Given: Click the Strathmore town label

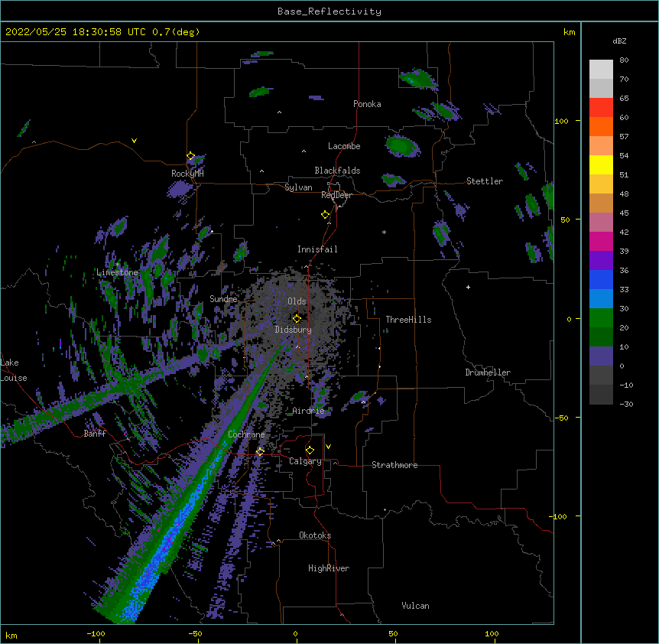Looking at the screenshot, I should [394, 465].
